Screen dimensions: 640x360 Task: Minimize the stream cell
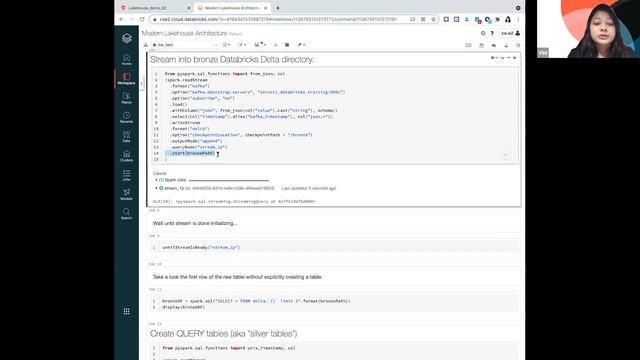[x=509, y=58]
